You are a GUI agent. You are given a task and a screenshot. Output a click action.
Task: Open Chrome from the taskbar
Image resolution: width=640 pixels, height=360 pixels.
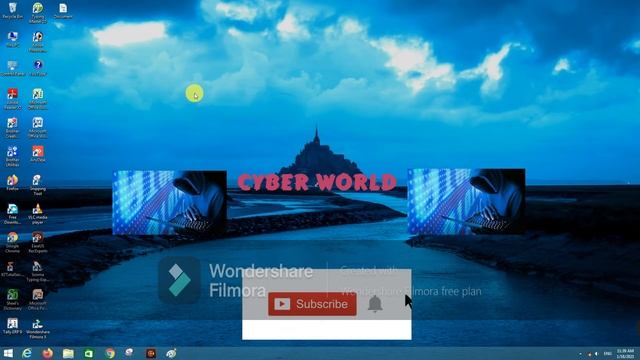(110, 353)
